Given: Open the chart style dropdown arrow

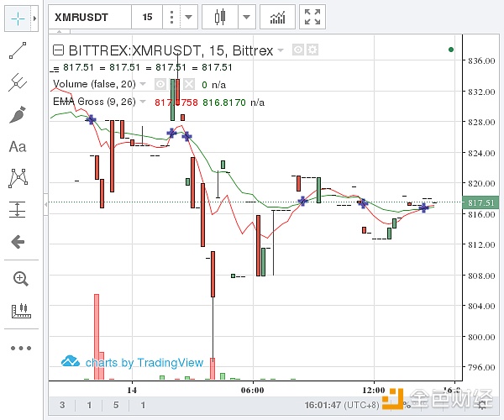Looking at the screenshot, I should click(x=246, y=17).
